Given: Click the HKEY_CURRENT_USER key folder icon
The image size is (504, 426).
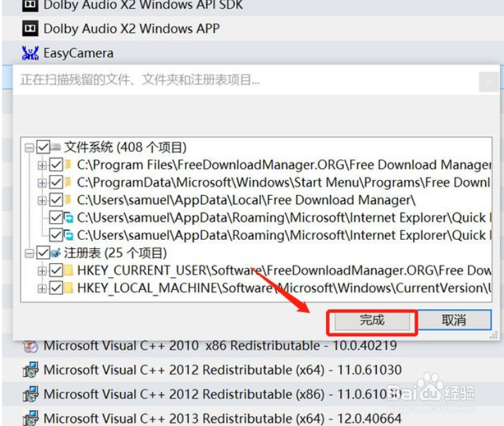Looking at the screenshot, I should (68, 271).
